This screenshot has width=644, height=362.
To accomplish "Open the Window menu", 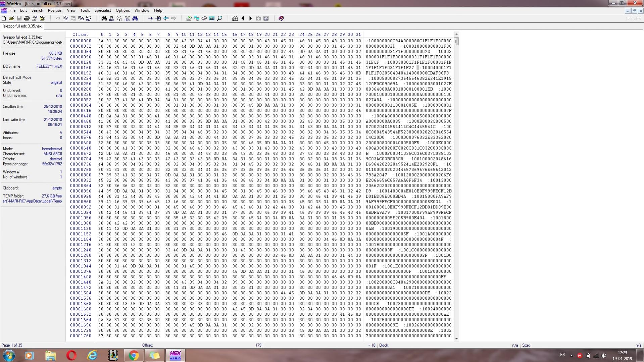I will click(142, 10).
